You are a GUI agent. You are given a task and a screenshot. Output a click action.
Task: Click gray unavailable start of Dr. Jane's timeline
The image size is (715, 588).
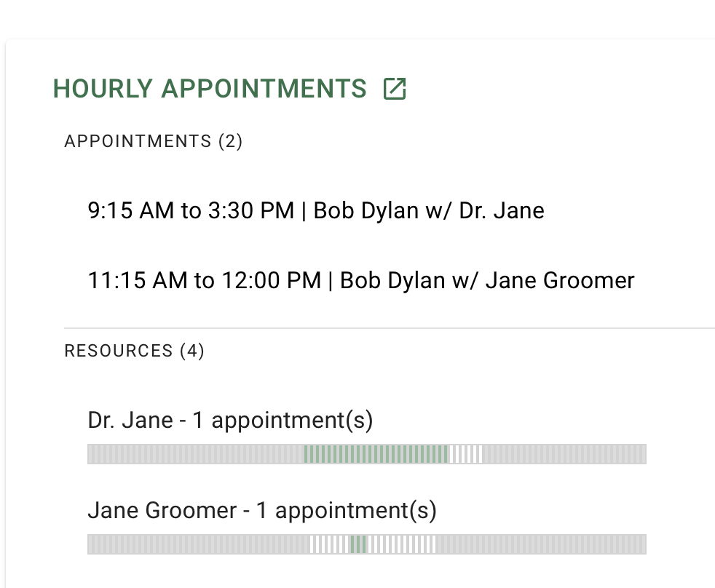pyautogui.click(x=195, y=454)
